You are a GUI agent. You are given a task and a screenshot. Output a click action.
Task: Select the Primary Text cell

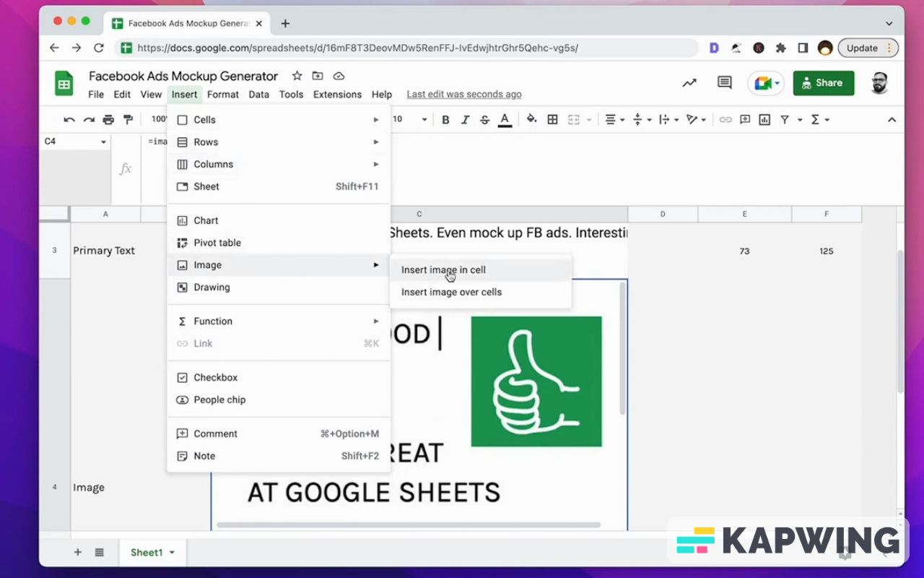[x=104, y=251]
